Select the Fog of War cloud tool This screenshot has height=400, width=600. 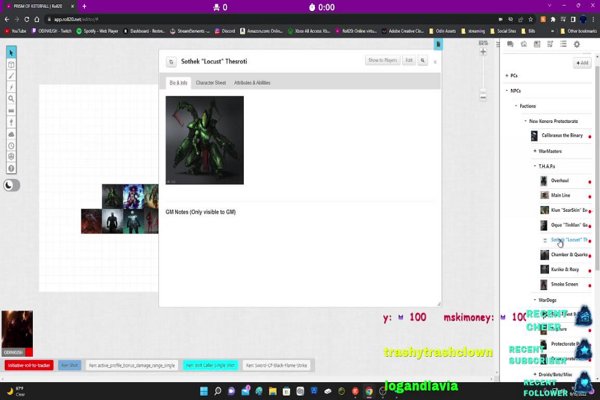tap(11, 134)
